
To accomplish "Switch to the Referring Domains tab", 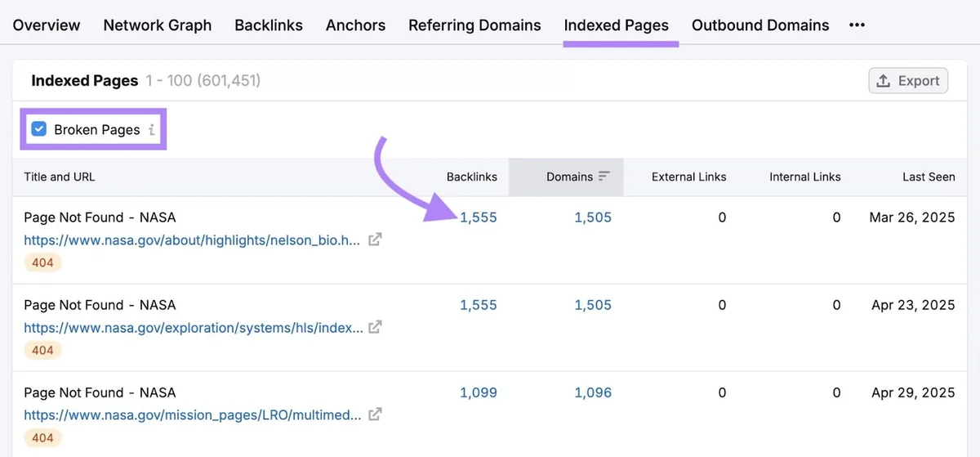I will pos(474,25).
